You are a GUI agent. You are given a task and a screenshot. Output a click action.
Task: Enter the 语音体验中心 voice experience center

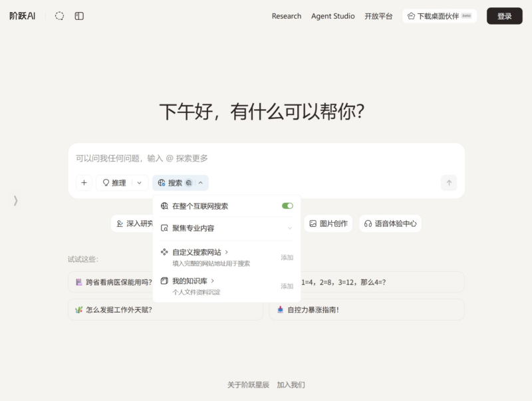(x=390, y=223)
